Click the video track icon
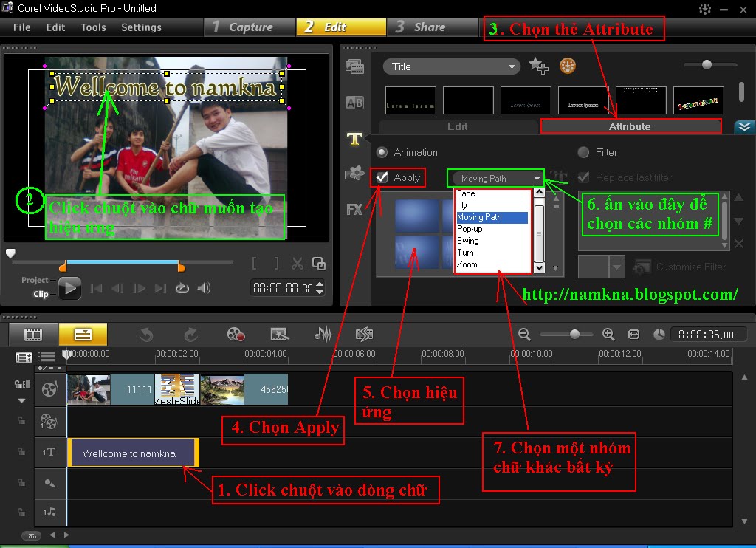 [49, 388]
